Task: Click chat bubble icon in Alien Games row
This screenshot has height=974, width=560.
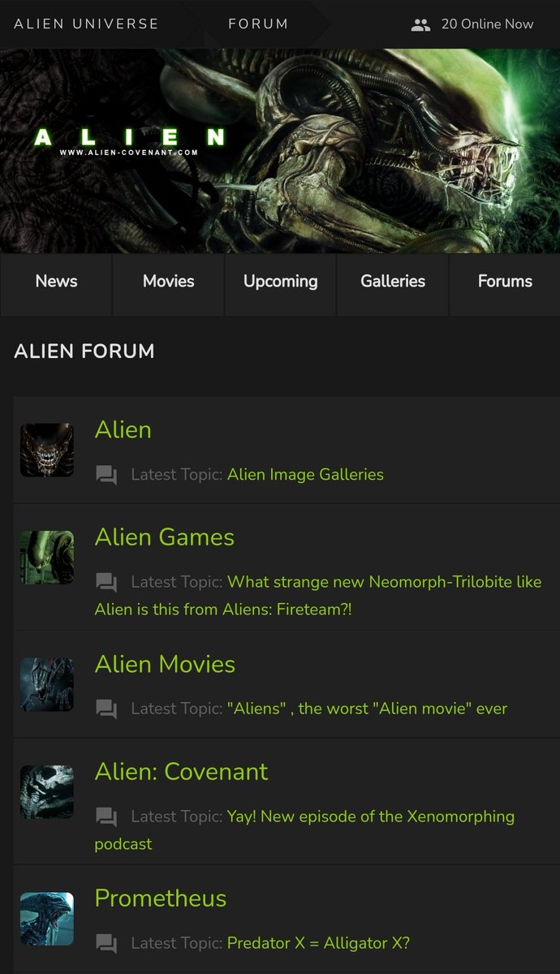Action: coord(106,583)
